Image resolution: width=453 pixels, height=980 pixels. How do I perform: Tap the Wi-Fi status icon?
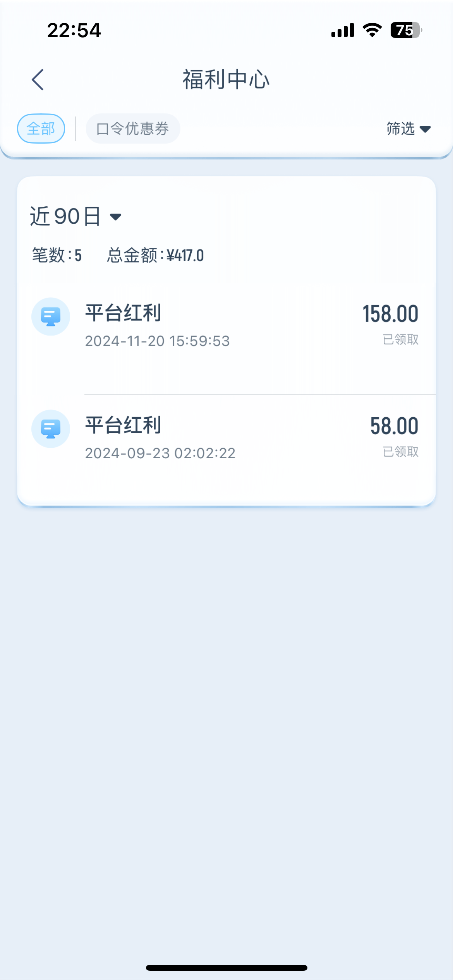click(372, 30)
